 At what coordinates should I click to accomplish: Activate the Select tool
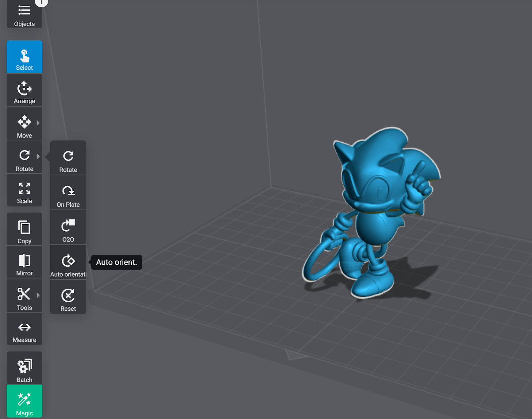coord(24,57)
